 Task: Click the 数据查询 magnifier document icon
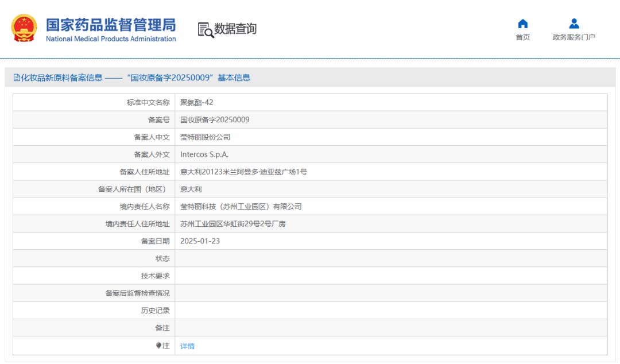pos(205,30)
